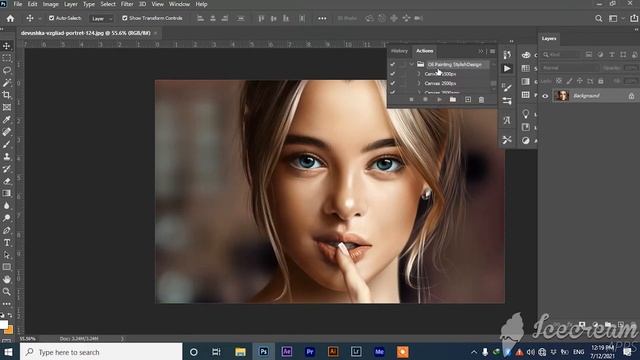Toggle pixel layer filter in Layers panel
This screenshot has height=360, width=640.
(x=589, y=55)
